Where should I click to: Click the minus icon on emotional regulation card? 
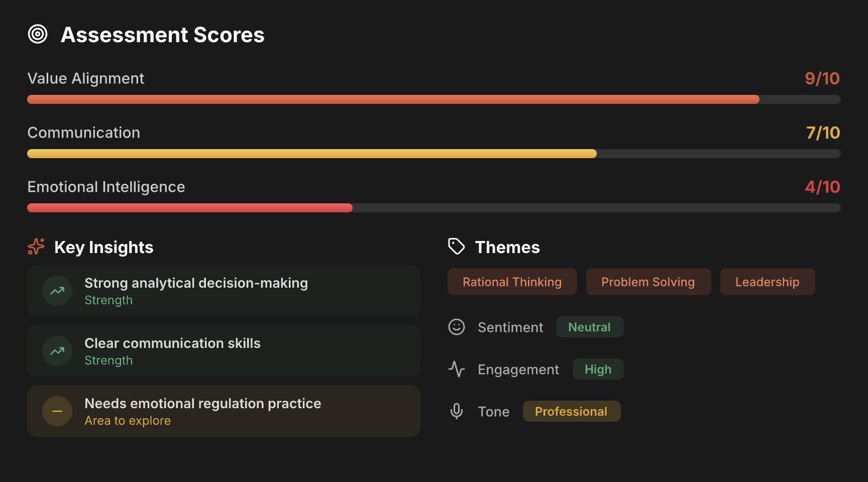[x=57, y=411]
